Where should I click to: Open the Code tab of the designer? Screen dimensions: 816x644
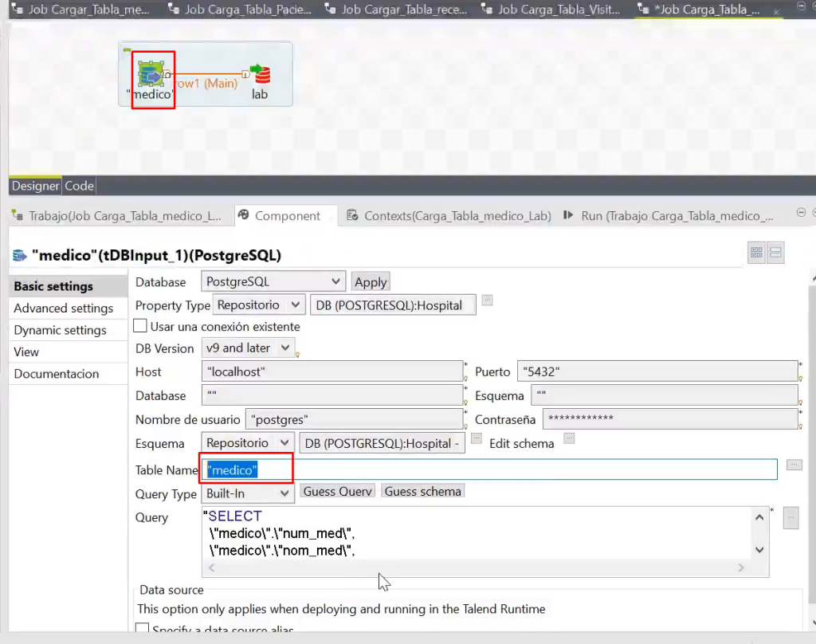(x=79, y=186)
